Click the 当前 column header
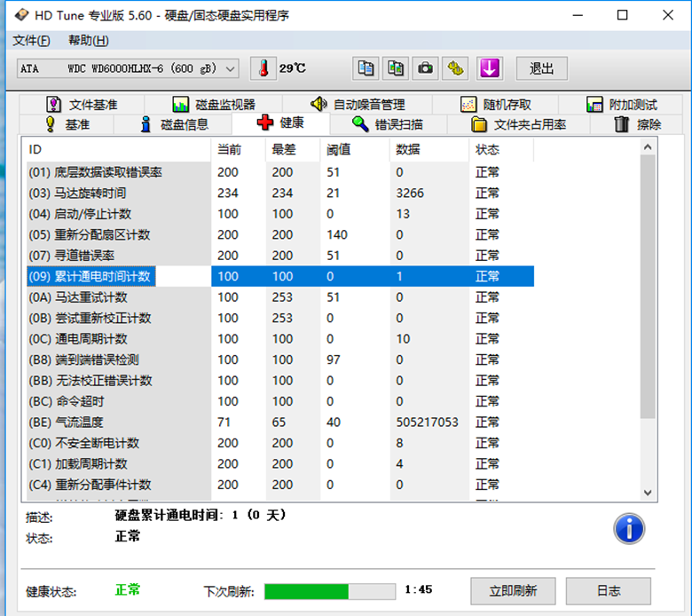This screenshot has height=616, width=692. (239, 149)
